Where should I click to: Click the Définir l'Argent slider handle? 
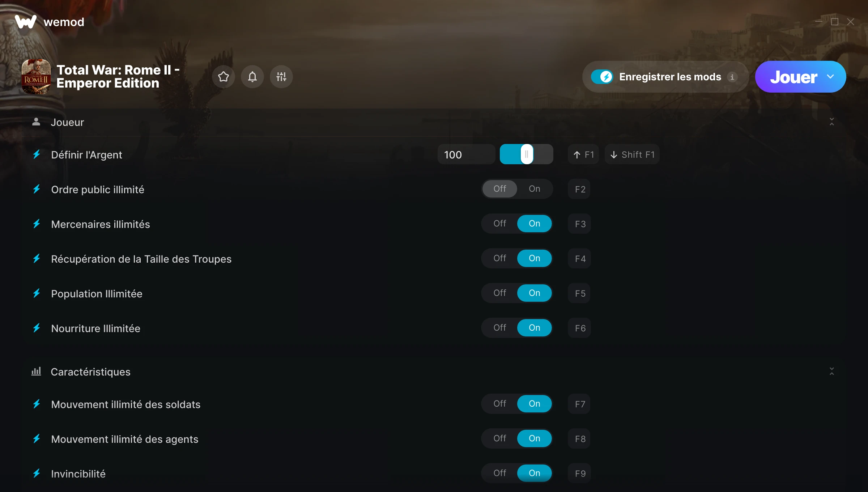pos(527,154)
